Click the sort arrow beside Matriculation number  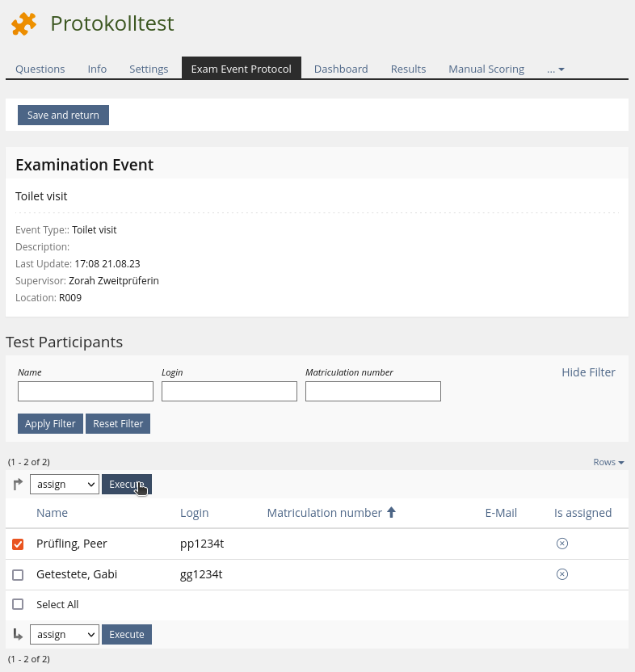pos(392,513)
